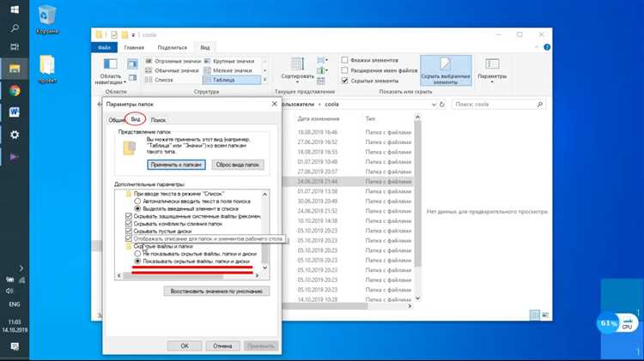The height and width of the screenshot is (361, 644).
Task: Expand the layout gallery More arrow
Action: click(264, 80)
